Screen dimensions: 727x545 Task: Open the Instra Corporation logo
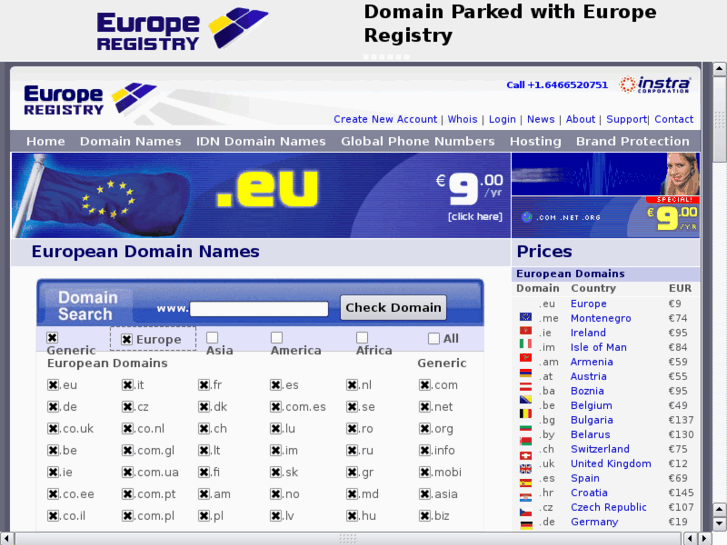pos(655,84)
